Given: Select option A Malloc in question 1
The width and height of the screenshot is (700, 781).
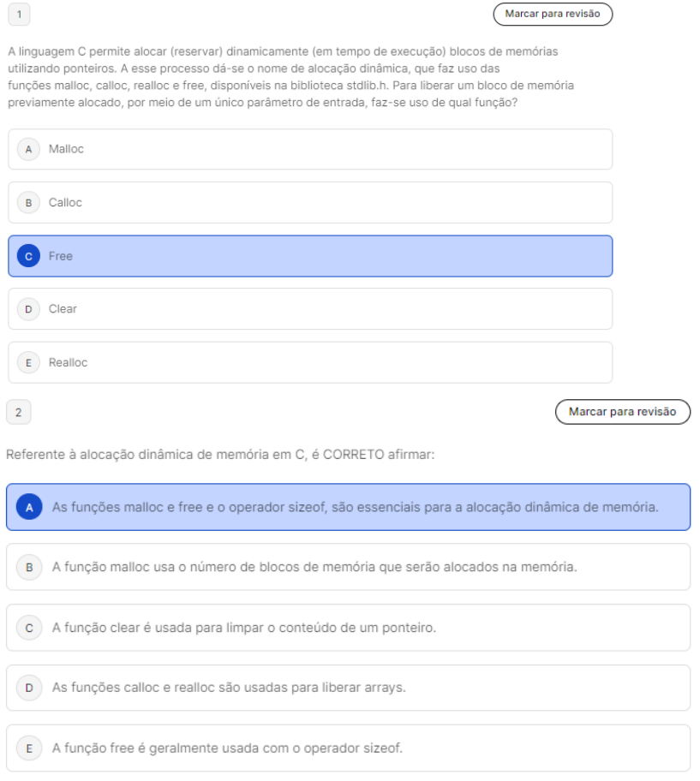Looking at the screenshot, I should click(309, 149).
